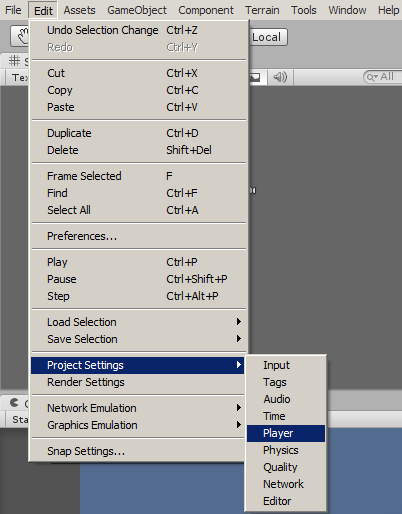This screenshot has height=514, width=402.
Task: Choose Select All
Action: (139, 210)
